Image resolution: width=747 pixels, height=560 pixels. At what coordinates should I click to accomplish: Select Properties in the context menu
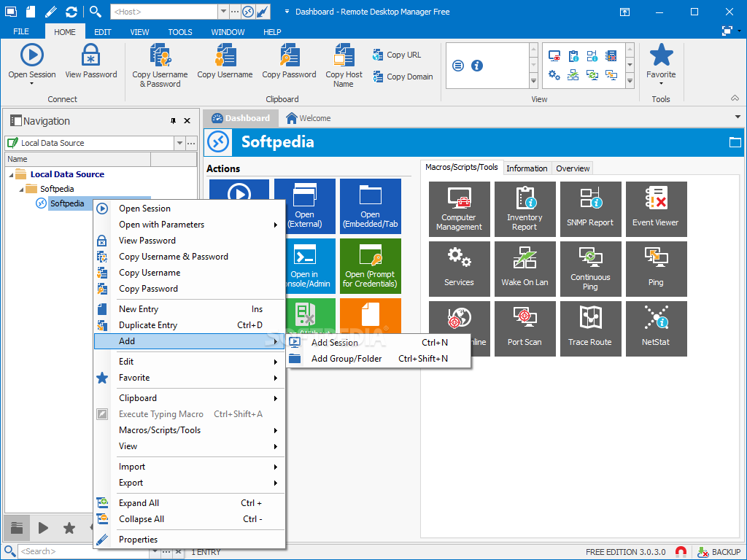point(189,540)
